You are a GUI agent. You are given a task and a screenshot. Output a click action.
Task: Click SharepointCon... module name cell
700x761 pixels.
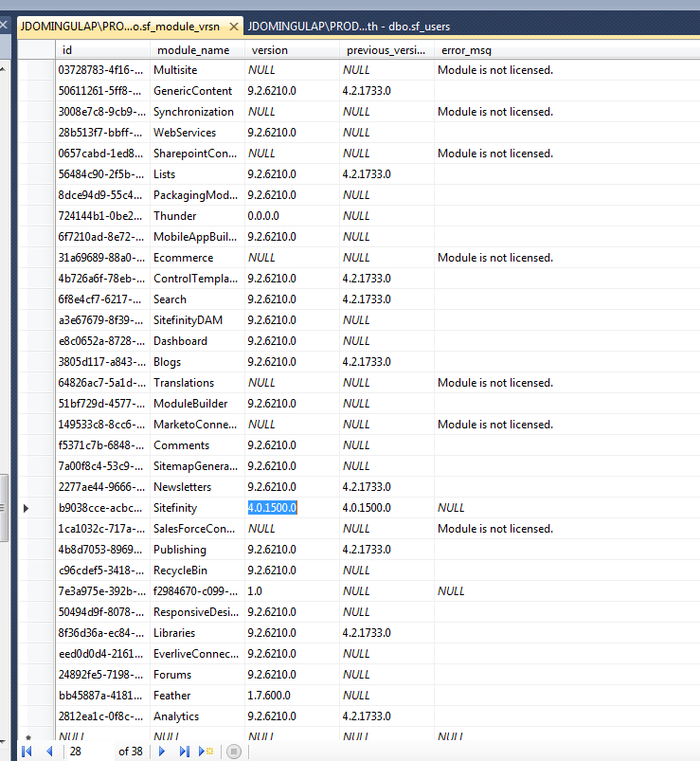197,154
